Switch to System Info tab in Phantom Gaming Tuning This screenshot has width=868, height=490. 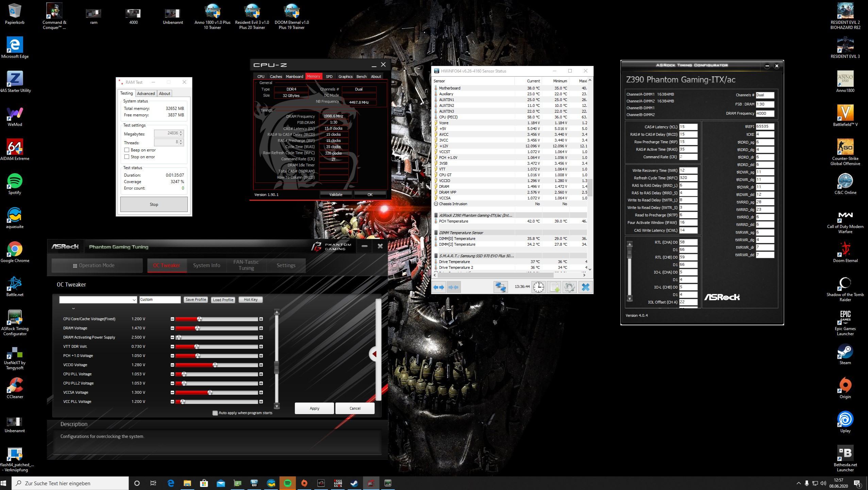(x=206, y=265)
